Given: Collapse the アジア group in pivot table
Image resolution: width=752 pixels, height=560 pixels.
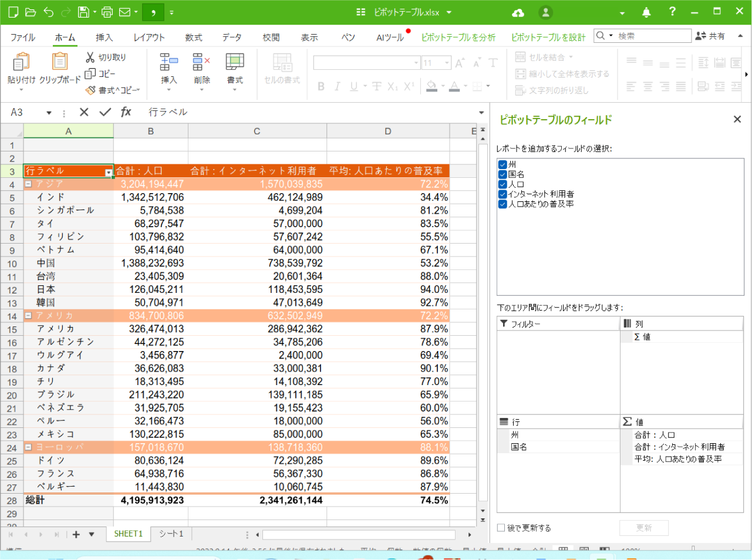Looking at the screenshot, I should click(x=28, y=184).
